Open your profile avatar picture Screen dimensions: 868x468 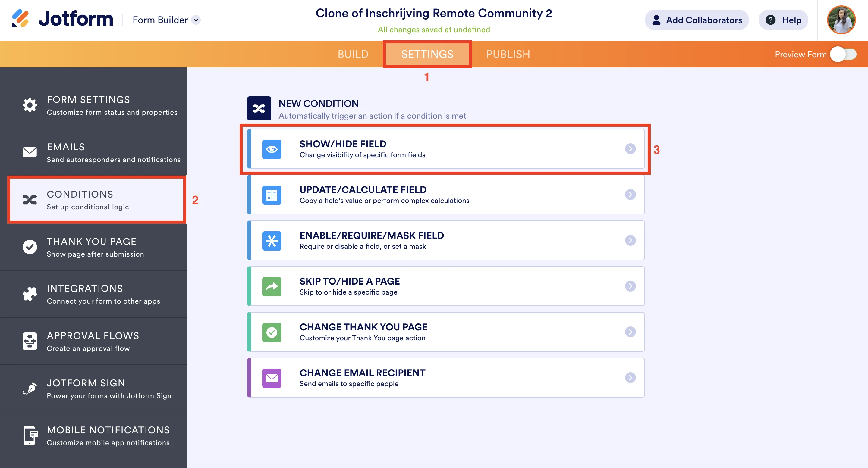[x=841, y=20]
